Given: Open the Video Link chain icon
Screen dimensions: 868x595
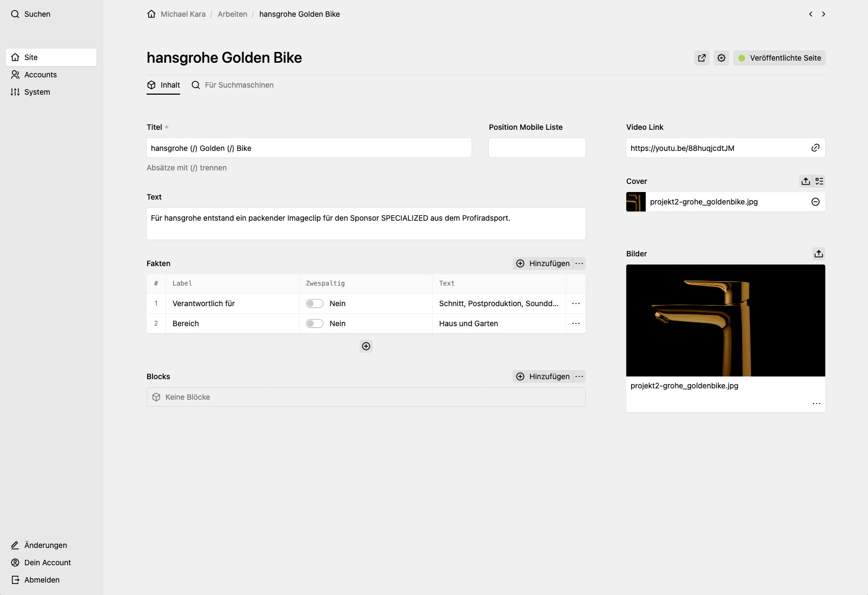Looking at the screenshot, I should [x=816, y=148].
